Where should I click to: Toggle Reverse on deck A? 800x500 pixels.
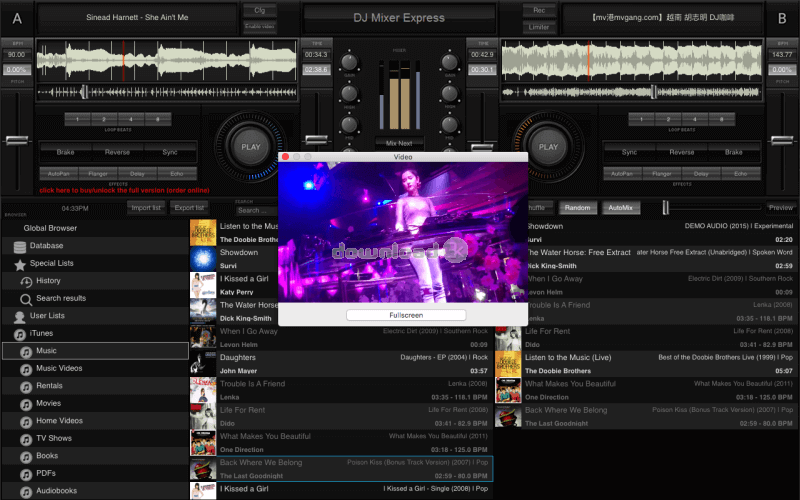pos(117,152)
